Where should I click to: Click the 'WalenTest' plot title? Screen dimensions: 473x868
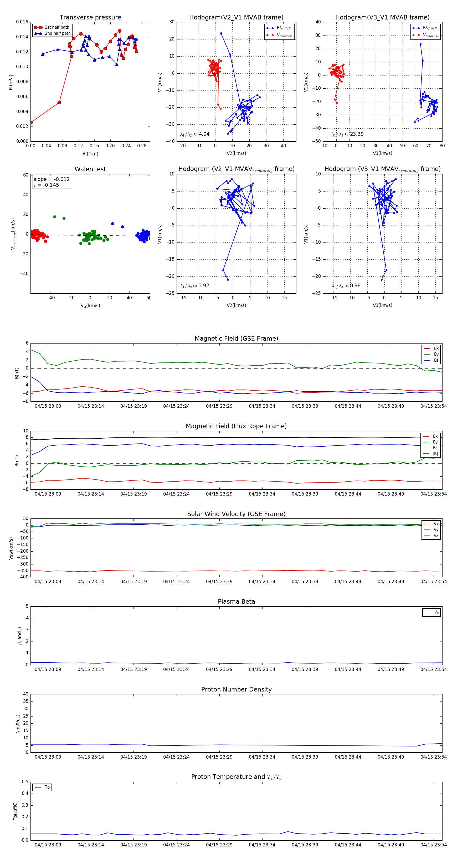pyautogui.click(x=90, y=169)
